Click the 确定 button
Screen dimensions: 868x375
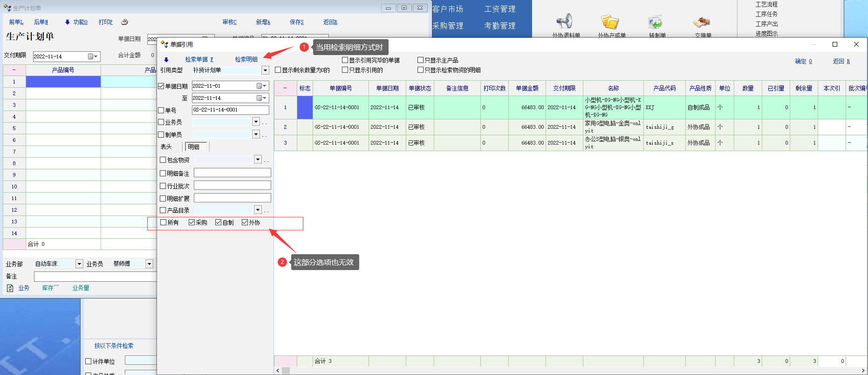coord(803,61)
